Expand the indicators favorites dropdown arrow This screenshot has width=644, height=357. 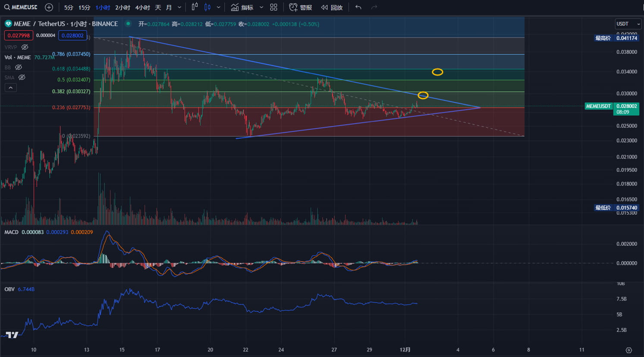click(261, 7)
